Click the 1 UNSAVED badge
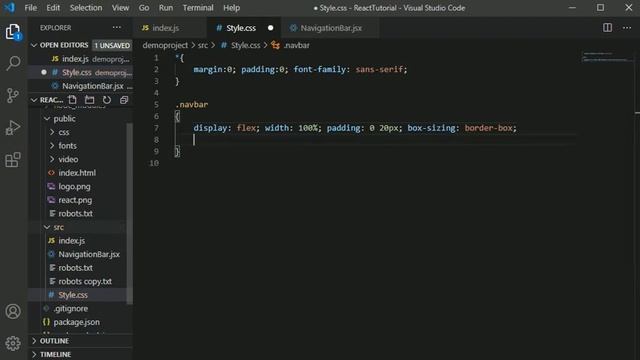640x360 pixels. coord(112,45)
